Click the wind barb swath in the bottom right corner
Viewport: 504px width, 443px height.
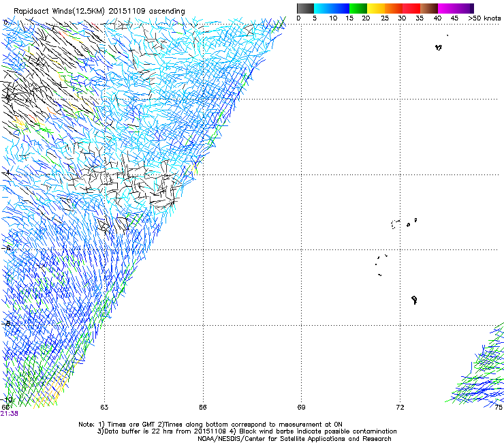[x=479, y=367]
